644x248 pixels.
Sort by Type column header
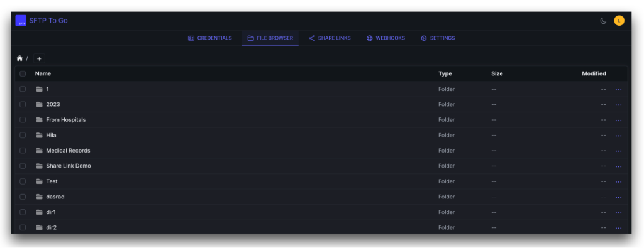[x=445, y=74]
